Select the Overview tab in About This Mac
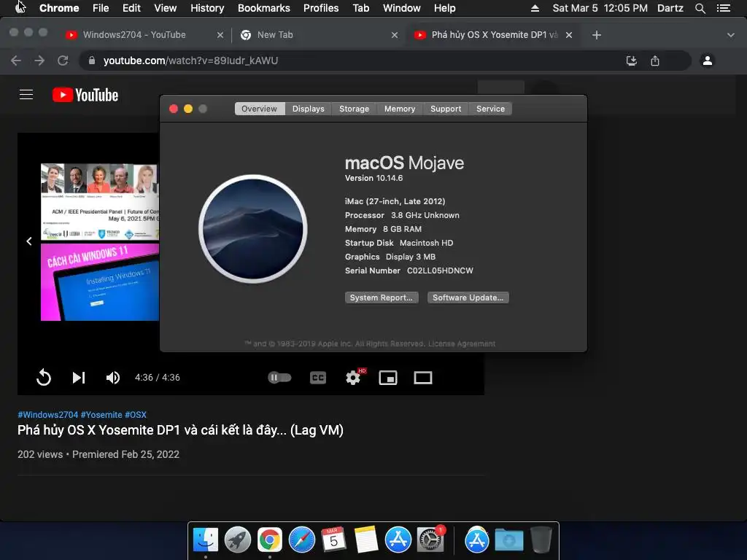The height and width of the screenshot is (560, 747). tap(259, 109)
